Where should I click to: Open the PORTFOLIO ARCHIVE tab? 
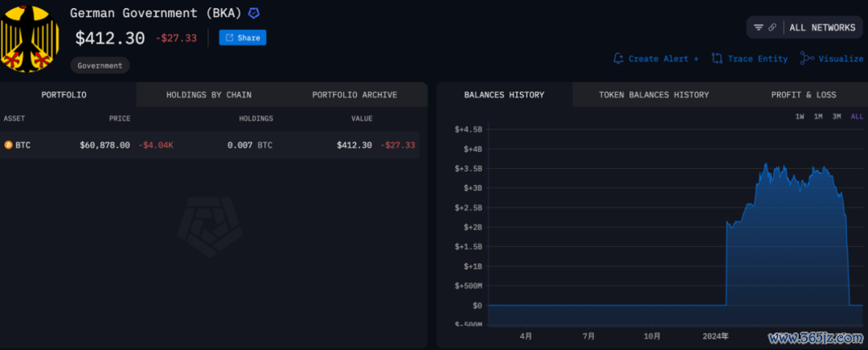[x=354, y=95]
